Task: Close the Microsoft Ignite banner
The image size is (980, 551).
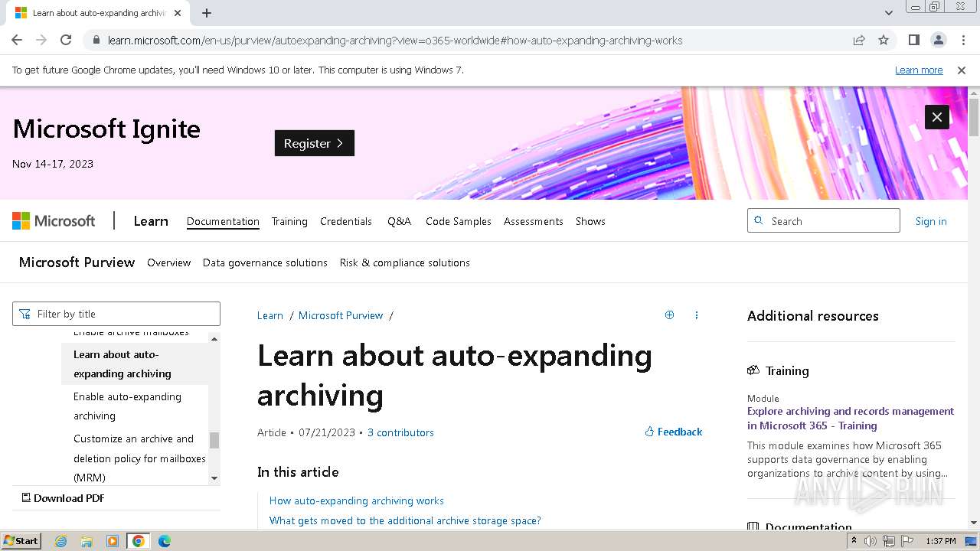Action: pyautogui.click(x=937, y=117)
